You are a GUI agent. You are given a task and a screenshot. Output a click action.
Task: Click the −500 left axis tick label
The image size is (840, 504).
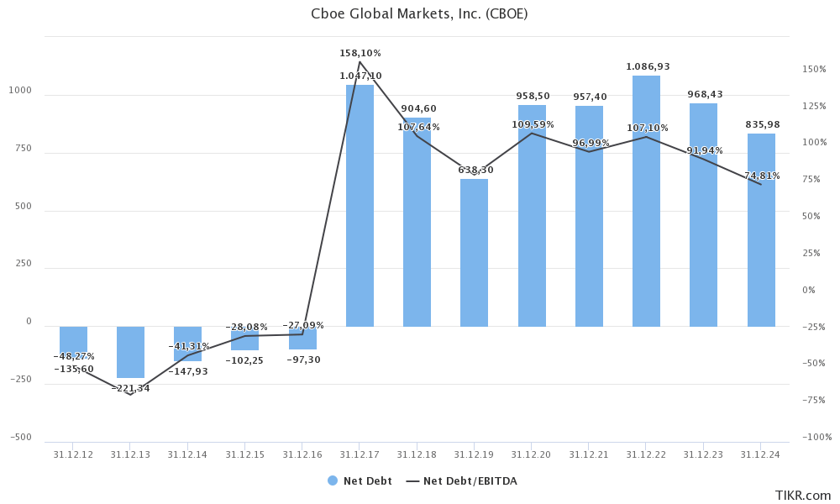pos(21,437)
